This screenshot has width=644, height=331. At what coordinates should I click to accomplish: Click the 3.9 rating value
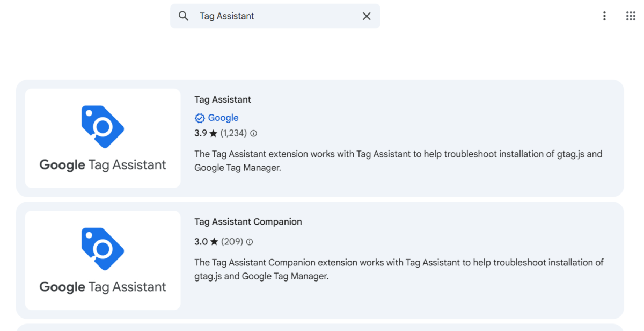pyautogui.click(x=201, y=133)
